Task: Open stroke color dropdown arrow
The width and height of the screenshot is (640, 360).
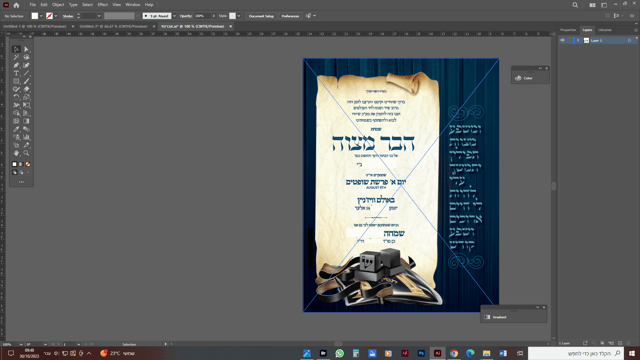Action: [x=56, y=16]
